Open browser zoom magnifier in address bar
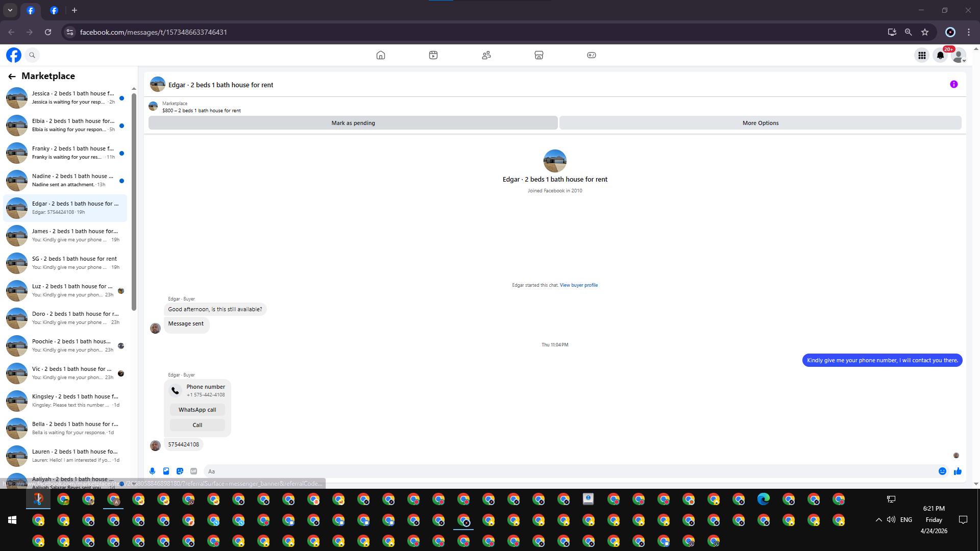This screenshot has width=980, height=551. tap(908, 32)
